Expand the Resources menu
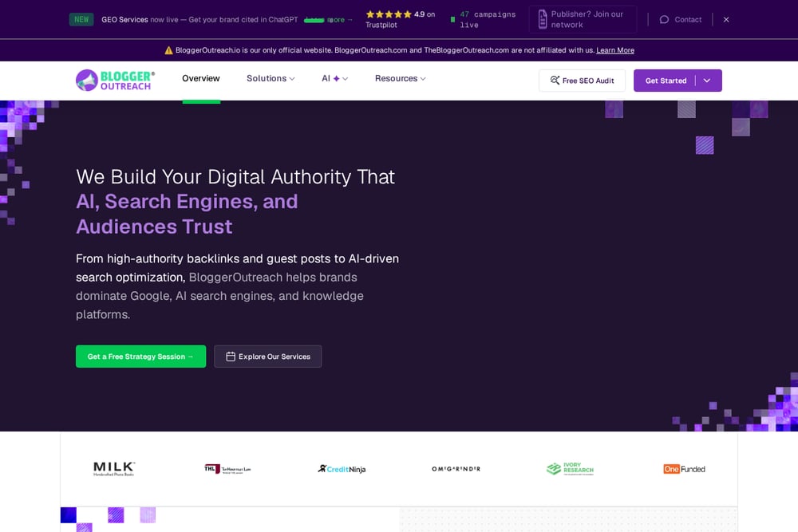 [x=400, y=78]
